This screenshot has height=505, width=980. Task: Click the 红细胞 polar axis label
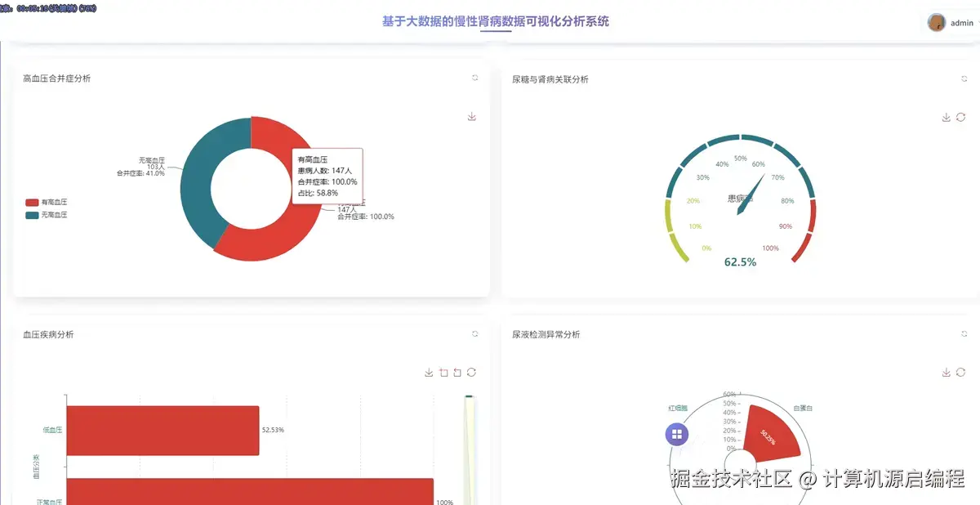pos(679,407)
